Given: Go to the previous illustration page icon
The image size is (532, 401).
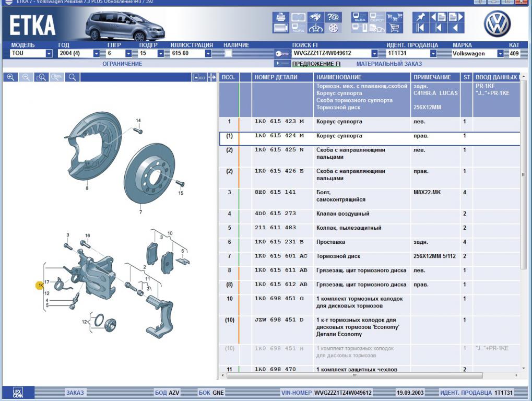Looking at the screenshot, I should (x=439, y=17).
